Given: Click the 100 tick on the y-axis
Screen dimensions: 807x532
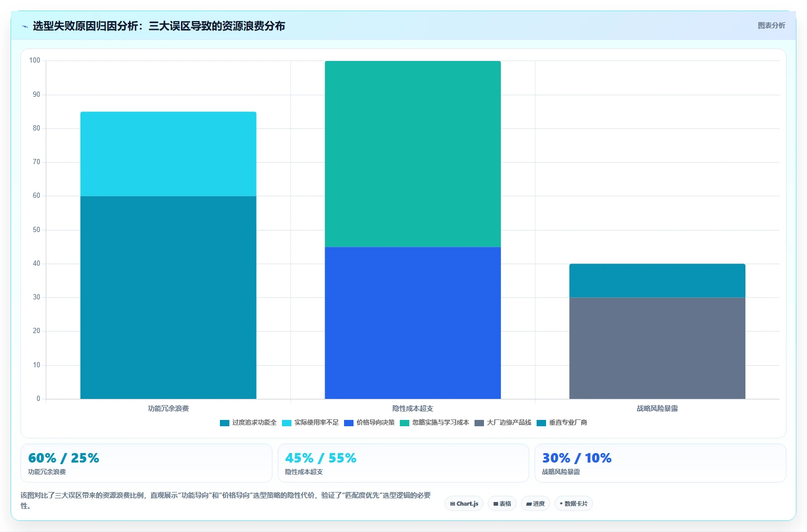Looking at the screenshot, I should pos(35,61).
